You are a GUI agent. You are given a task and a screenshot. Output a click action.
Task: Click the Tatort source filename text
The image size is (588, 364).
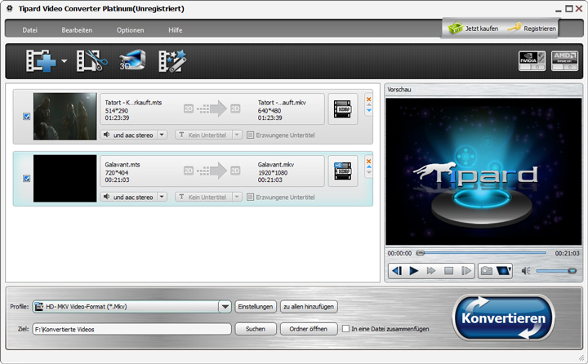pyautogui.click(x=133, y=102)
